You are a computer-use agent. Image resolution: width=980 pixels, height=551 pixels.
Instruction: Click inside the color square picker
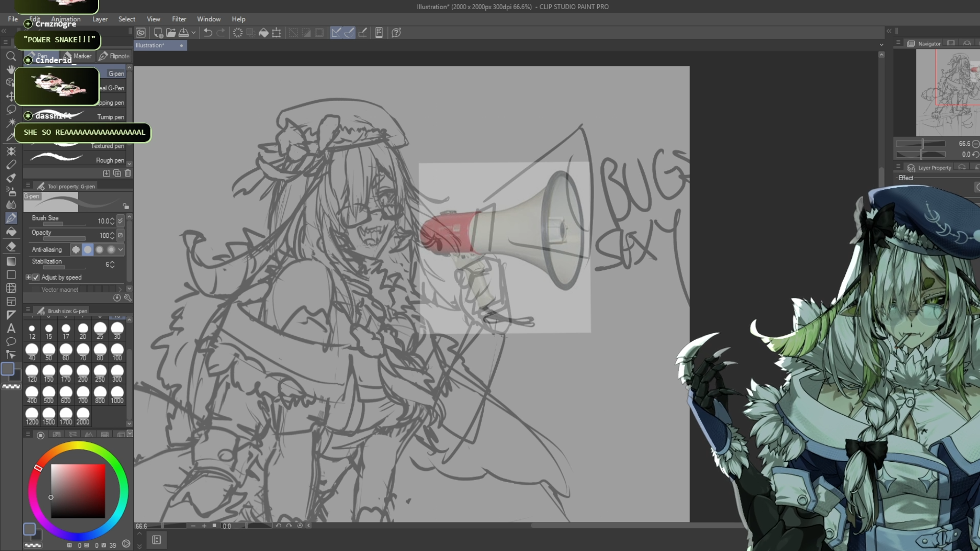[78, 490]
